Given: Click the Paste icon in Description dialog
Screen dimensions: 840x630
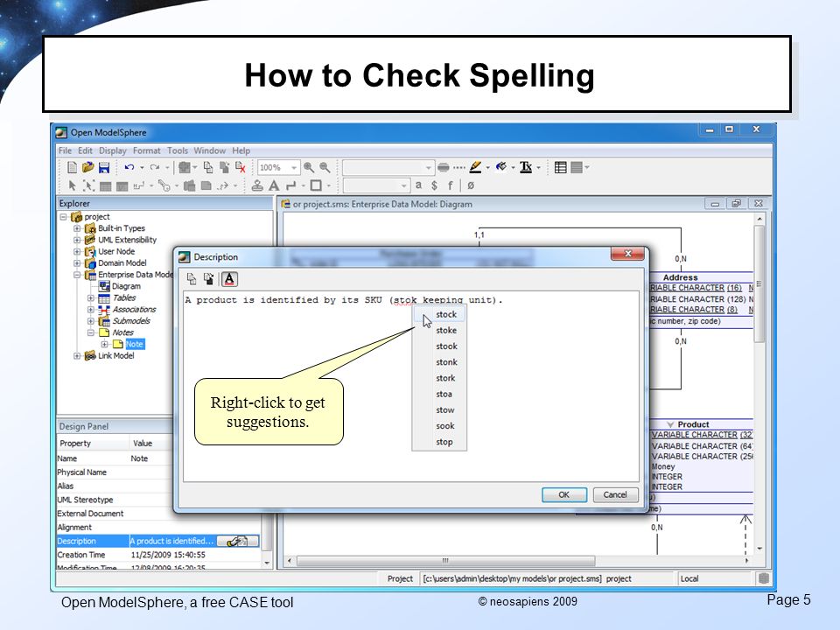Looking at the screenshot, I should (209, 279).
